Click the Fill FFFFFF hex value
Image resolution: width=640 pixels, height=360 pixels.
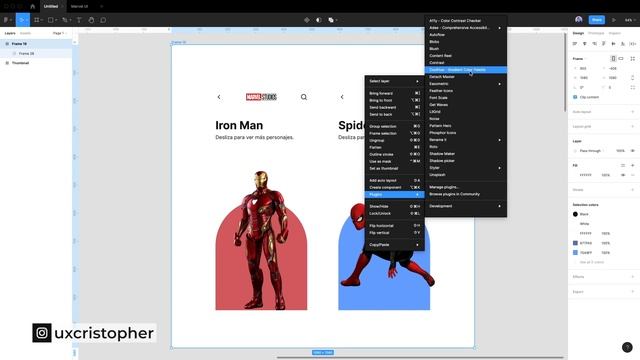(585, 175)
